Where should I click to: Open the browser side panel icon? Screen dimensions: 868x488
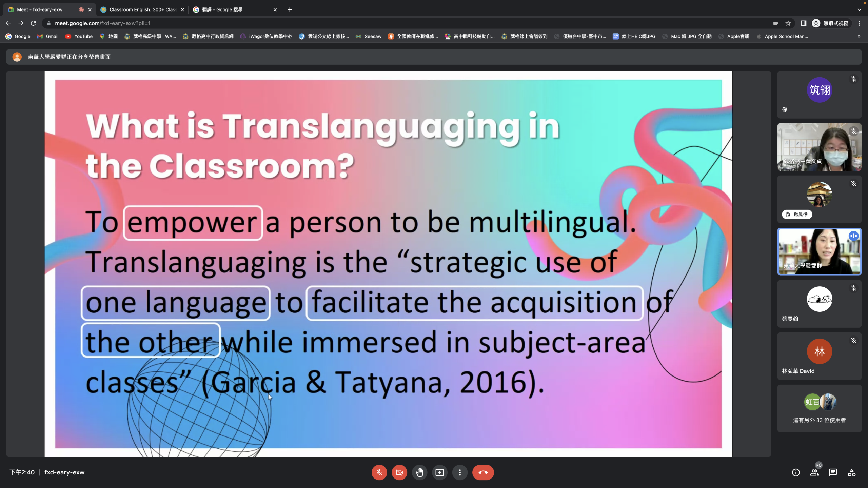pyautogui.click(x=803, y=23)
